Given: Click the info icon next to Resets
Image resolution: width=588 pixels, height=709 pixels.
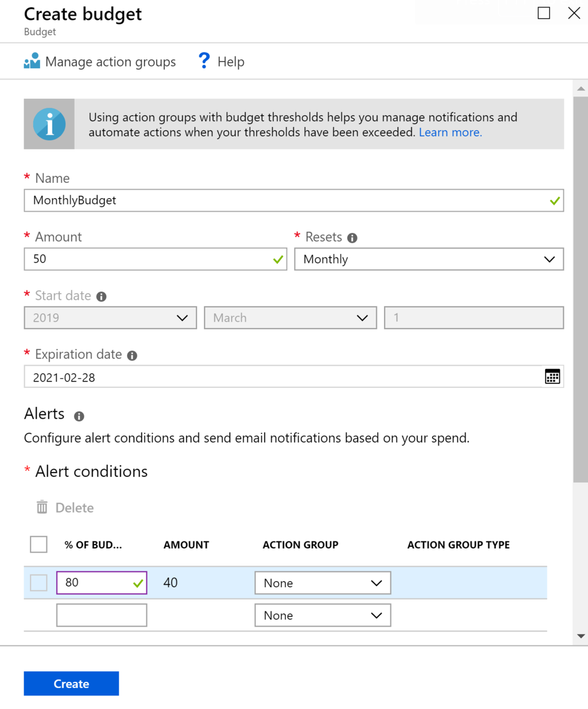Looking at the screenshot, I should tap(352, 238).
